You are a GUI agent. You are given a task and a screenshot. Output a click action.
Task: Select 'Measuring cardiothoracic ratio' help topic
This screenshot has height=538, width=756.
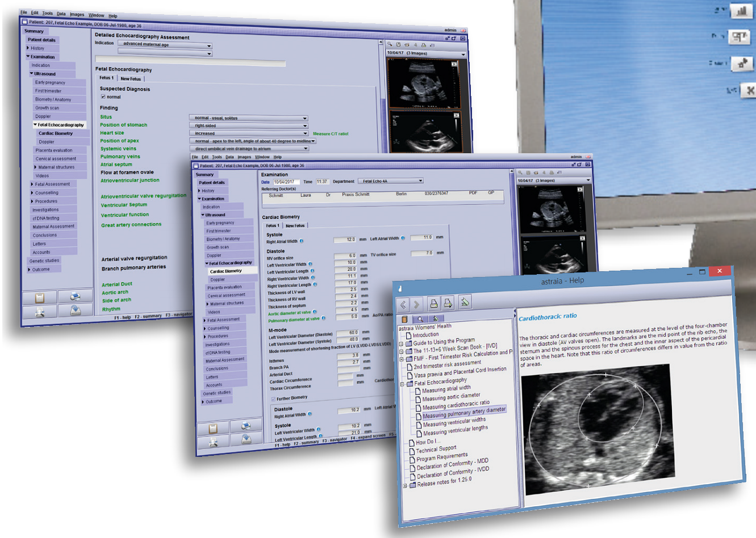point(456,405)
